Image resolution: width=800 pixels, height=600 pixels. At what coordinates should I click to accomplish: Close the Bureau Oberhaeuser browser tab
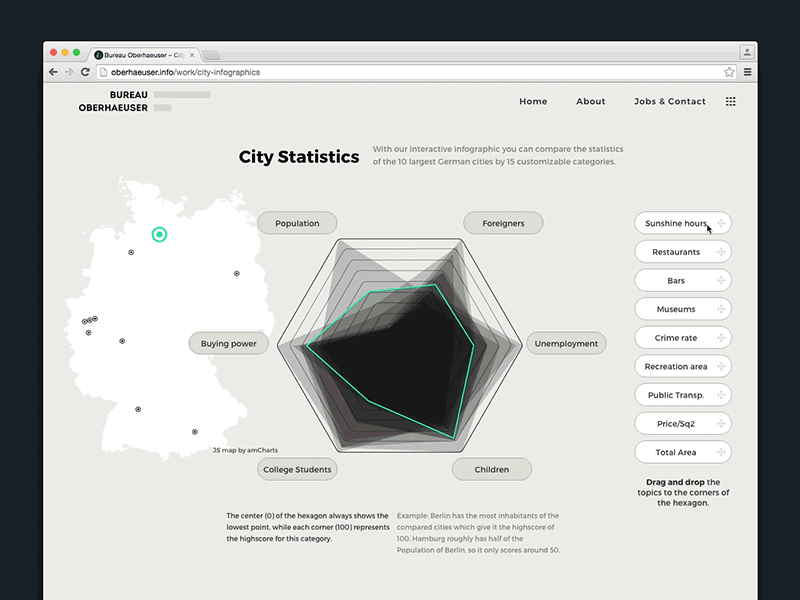click(x=192, y=55)
